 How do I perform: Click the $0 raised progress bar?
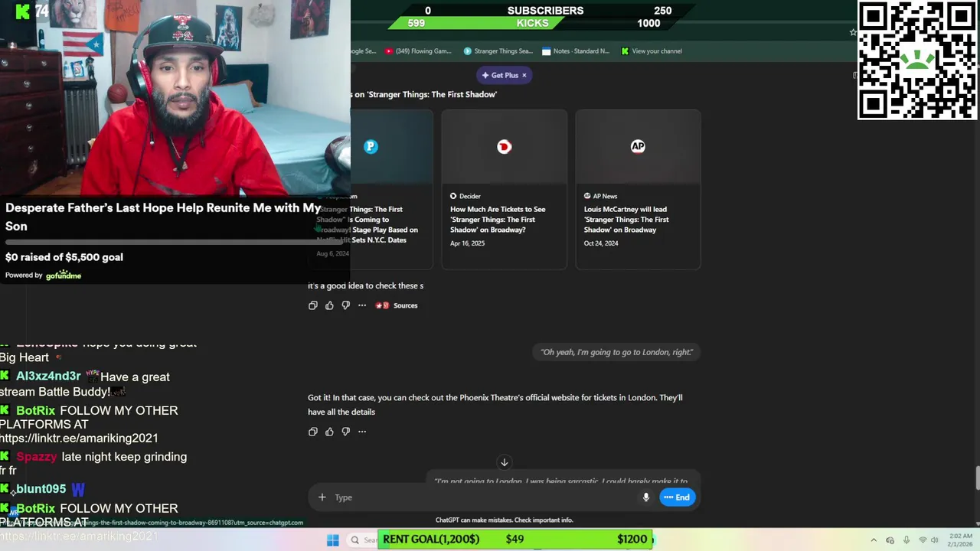pyautogui.click(x=175, y=243)
